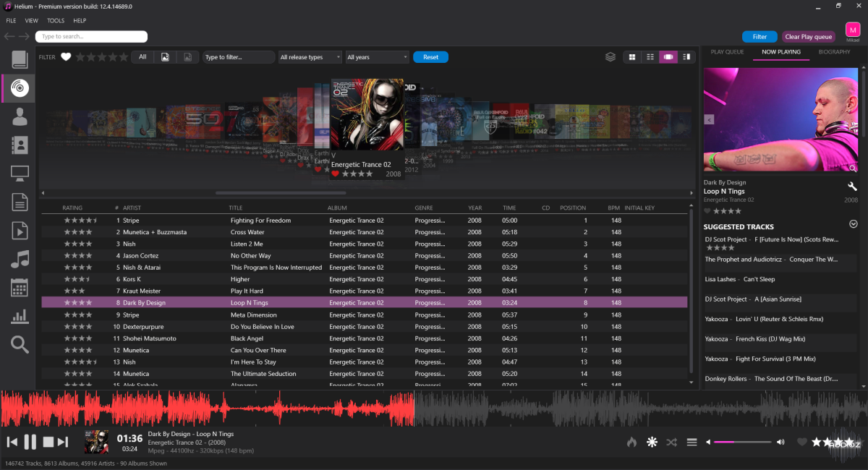Open the Library book icon in sidebar
868x470 pixels.
[x=20, y=59]
